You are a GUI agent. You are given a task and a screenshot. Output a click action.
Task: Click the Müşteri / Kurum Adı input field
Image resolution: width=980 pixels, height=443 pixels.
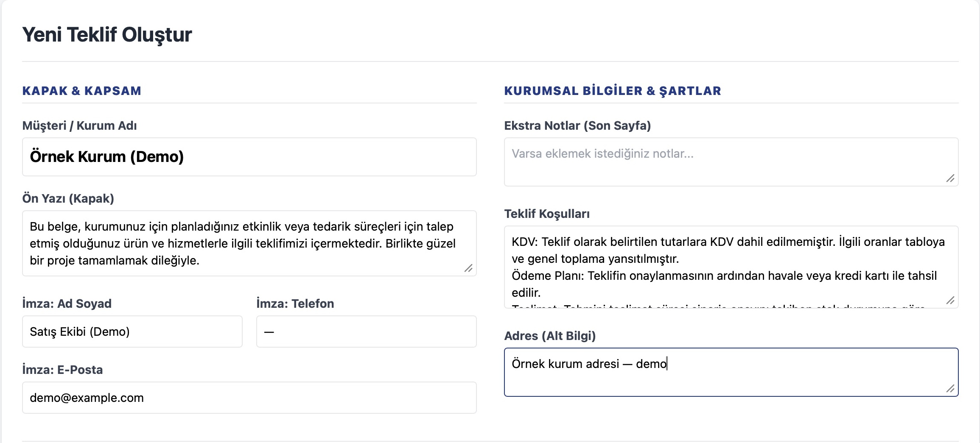(x=249, y=157)
